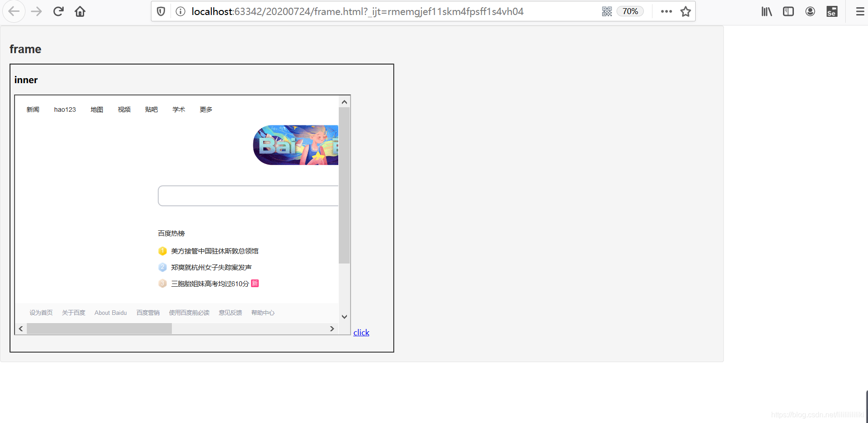
Task: Click the Baidu doodle logo image
Action: tap(296, 145)
